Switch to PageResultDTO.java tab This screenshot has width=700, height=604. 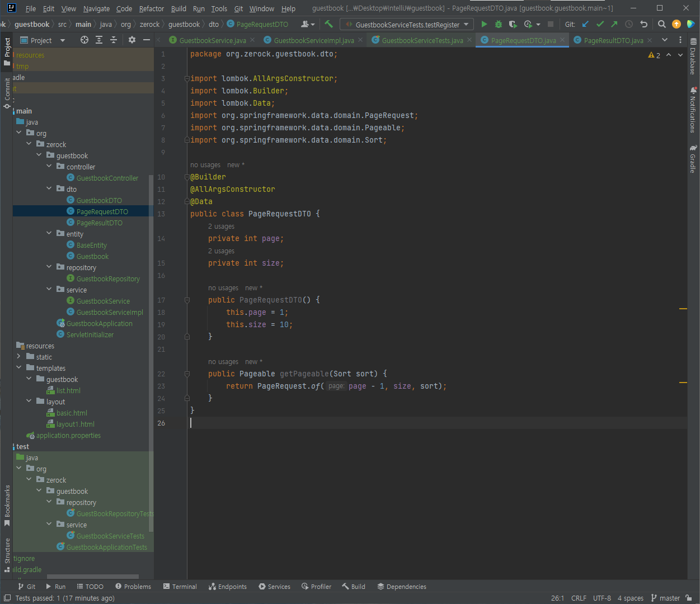(613, 40)
